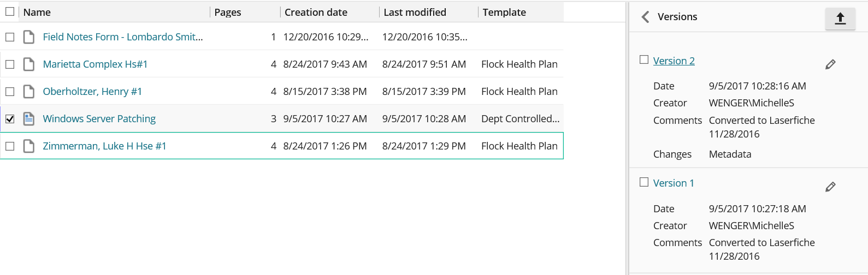Viewport: 868px width, 275px height.
Task: Edit Version 1 with the pencil icon
Action: pos(830,187)
